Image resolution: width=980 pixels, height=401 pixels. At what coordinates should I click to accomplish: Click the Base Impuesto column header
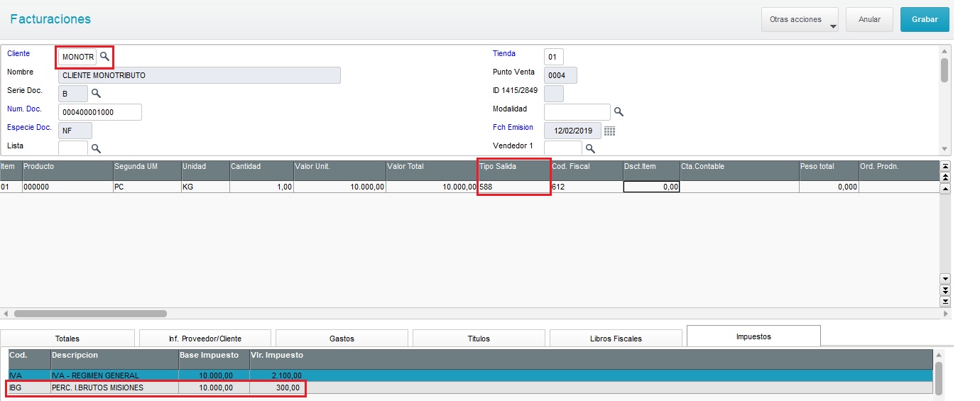pos(214,359)
